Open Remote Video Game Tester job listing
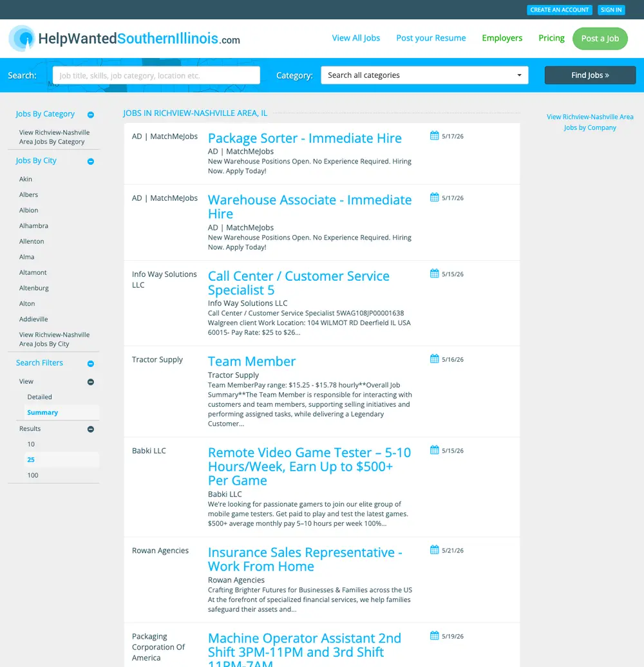 (309, 466)
